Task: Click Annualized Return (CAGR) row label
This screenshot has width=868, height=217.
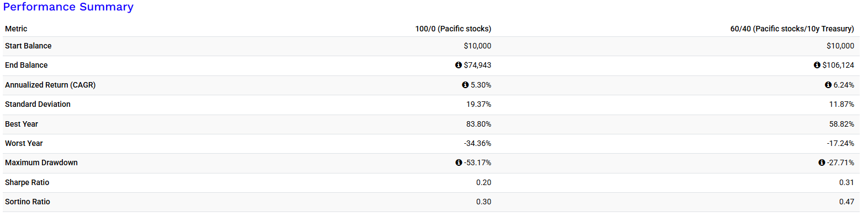Action: pyautogui.click(x=50, y=85)
